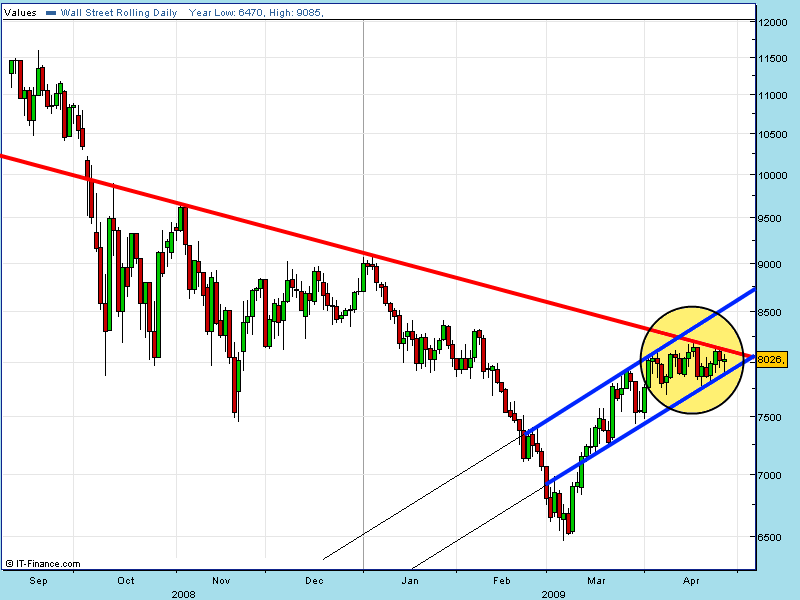The image size is (800, 600).
Task: Click the 2008 year label below the chart
Action: pyautogui.click(x=183, y=592)
